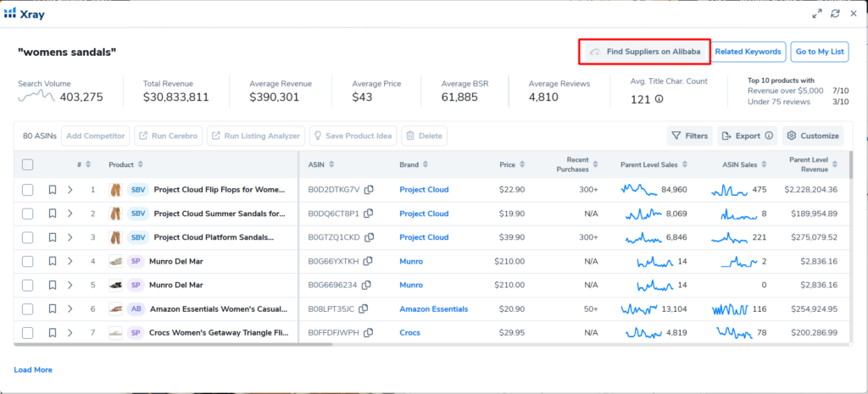Bookmark the Crocs Women's Getaway row
Screen dimensions: 868x394
point(53,333)
